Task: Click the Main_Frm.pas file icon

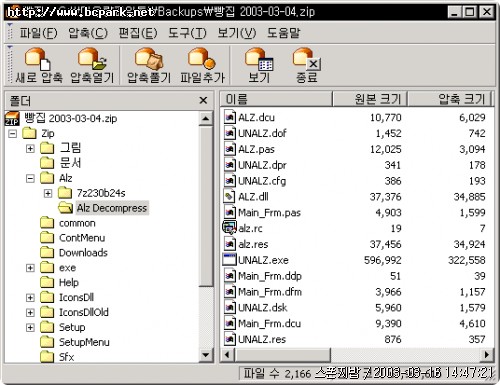Action: pyautogui.click(x=230, y=212)
